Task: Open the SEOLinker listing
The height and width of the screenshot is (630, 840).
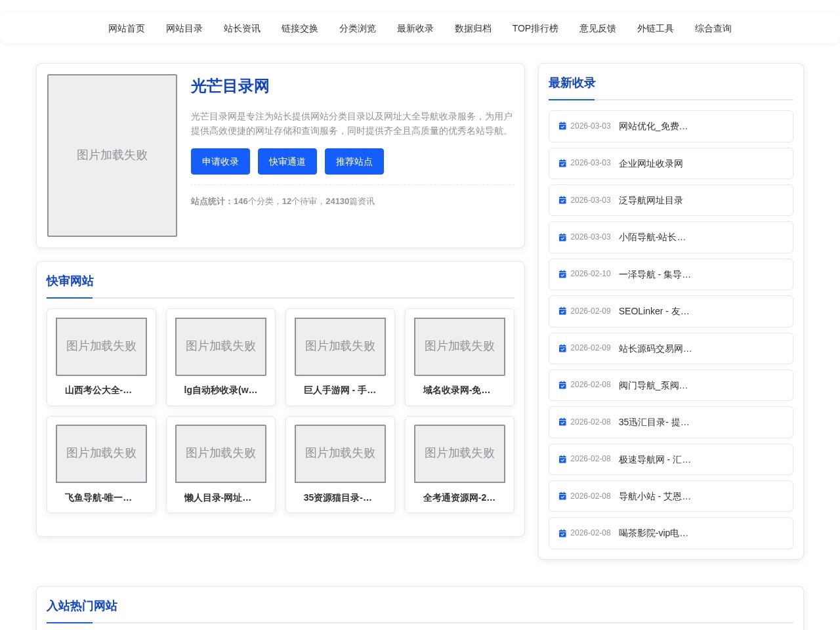Action: [x=654, y=311]
